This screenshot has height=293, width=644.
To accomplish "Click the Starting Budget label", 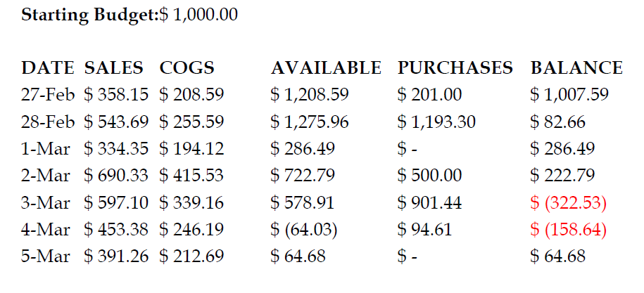I will (90, 15).
